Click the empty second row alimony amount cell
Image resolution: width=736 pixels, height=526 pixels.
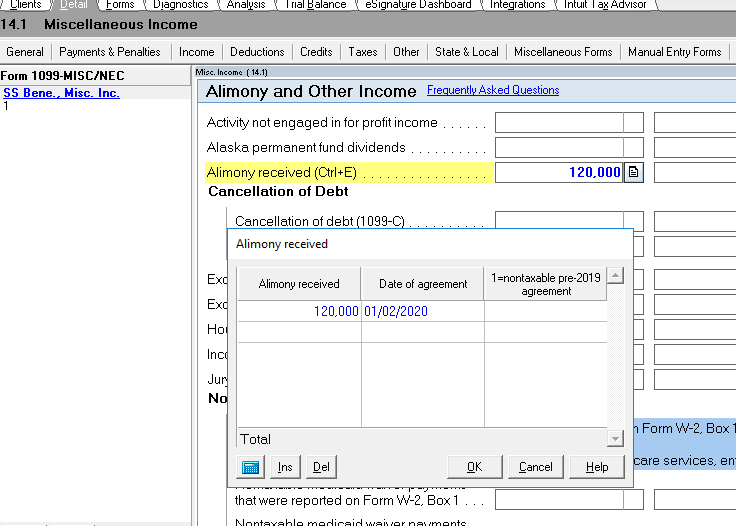(299, 332)
